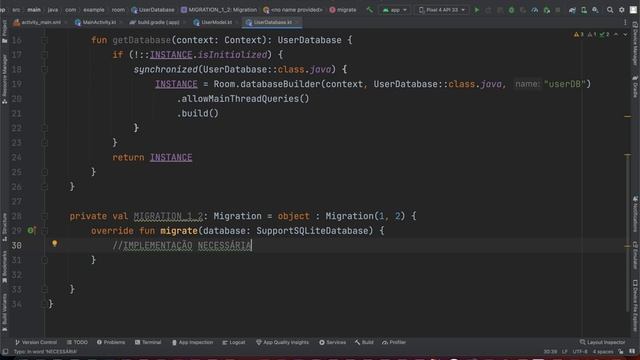Click the 4 spaces indent setting
640x360 pixels.
pyautogui.click(x=603, y=351)
